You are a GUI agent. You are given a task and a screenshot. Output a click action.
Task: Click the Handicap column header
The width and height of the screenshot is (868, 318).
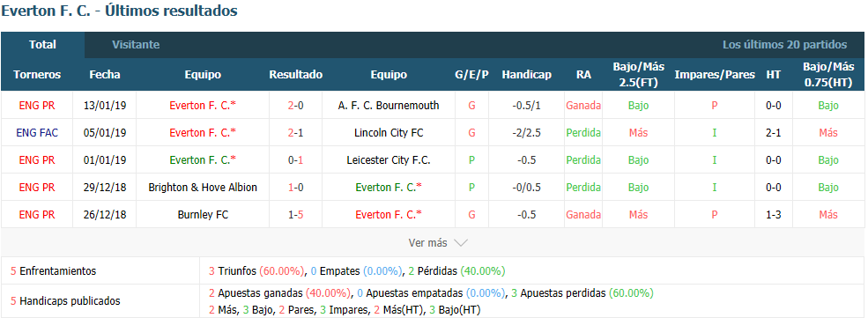click(526, 75)
